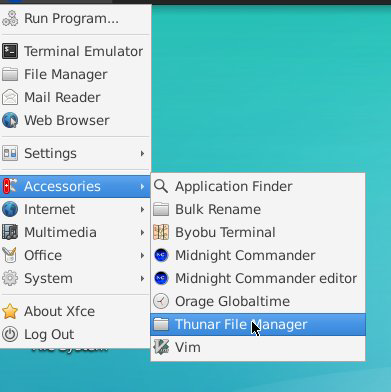Viewport: 391px width, 392px height.
Task: Click the Mail Reader envelope icon
Action: click(10, 97)
